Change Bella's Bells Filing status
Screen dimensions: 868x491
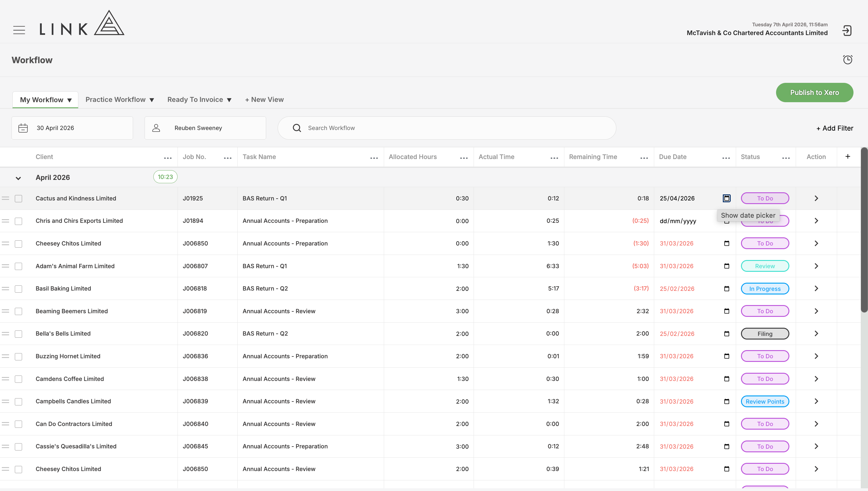pyautogui.click(x=765, y=334)
